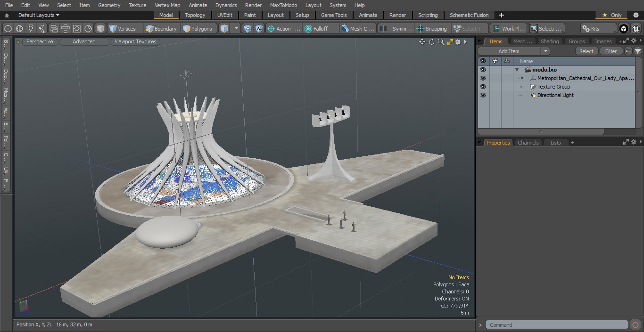Switch to Boundary selection mode
Viewport: 644px width, 332px height.
pos(161,29)
